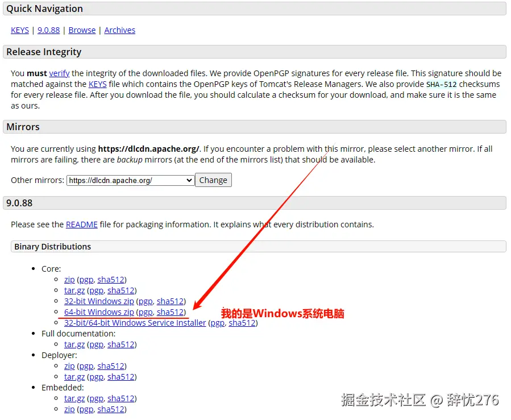
Task: Download the 64-bit Windows zip
Action: 99,312
